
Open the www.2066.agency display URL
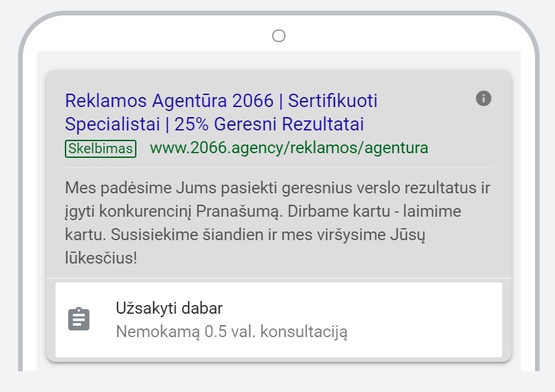pyautogui.click(x=289, y=148)
